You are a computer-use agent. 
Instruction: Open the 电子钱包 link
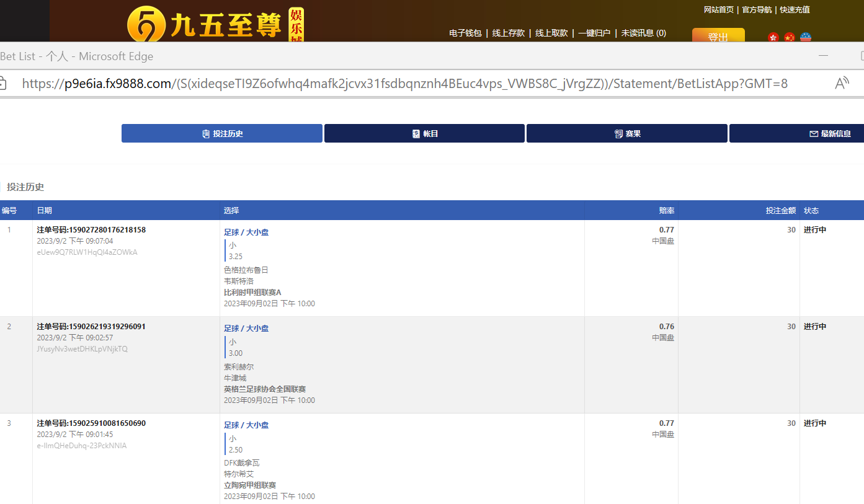[465, 33]
